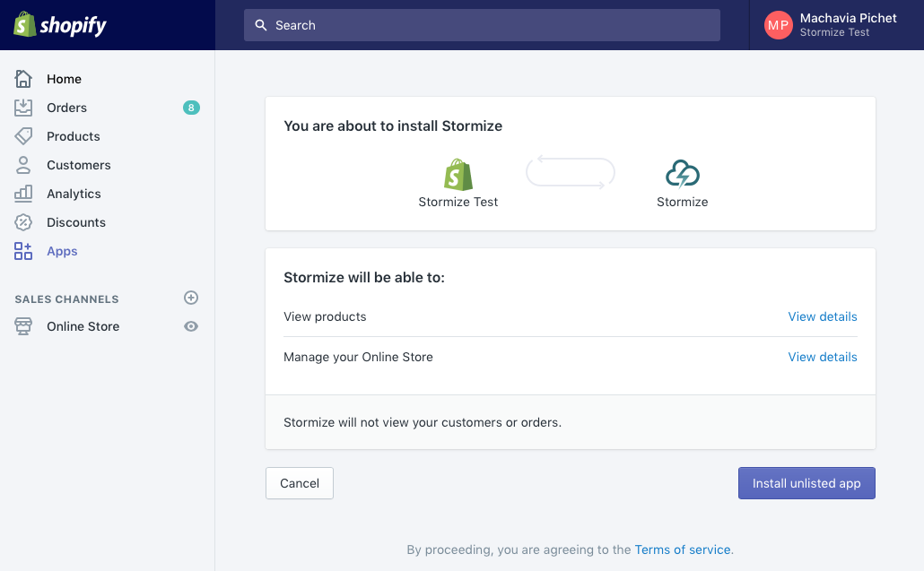Open Online Store sales channel
The width and height of the screenshot is (924, 571).
pos(83,326)
